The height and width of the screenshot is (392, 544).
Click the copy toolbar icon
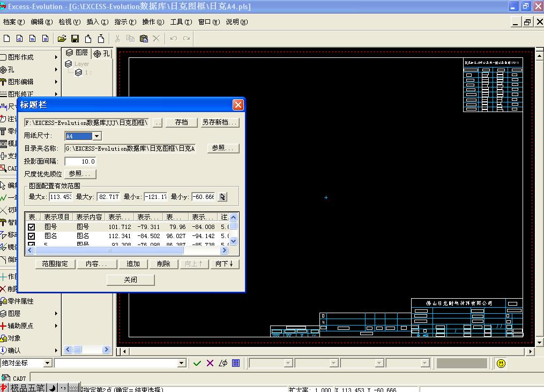pyautogui.click(x=130, y=39)
